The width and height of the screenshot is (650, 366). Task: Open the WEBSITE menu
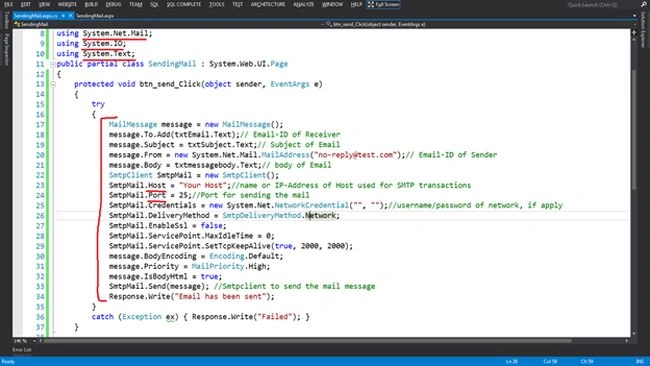pyautogui.click(x=67, y=4)
